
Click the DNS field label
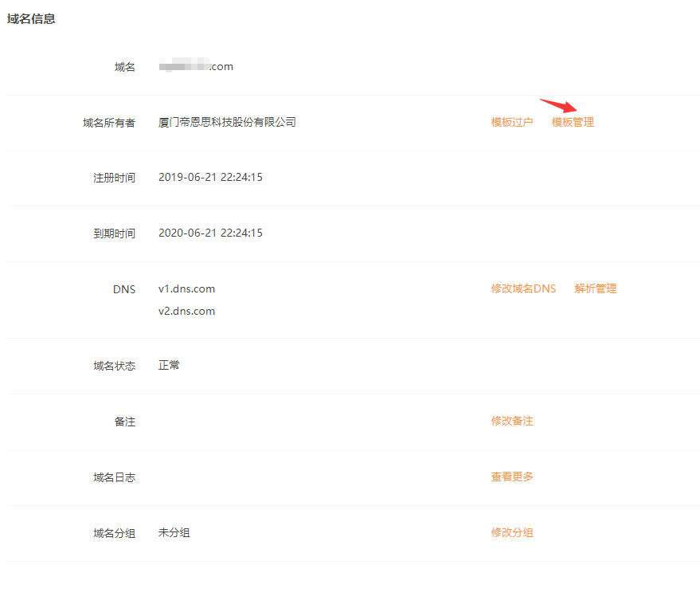124,289
